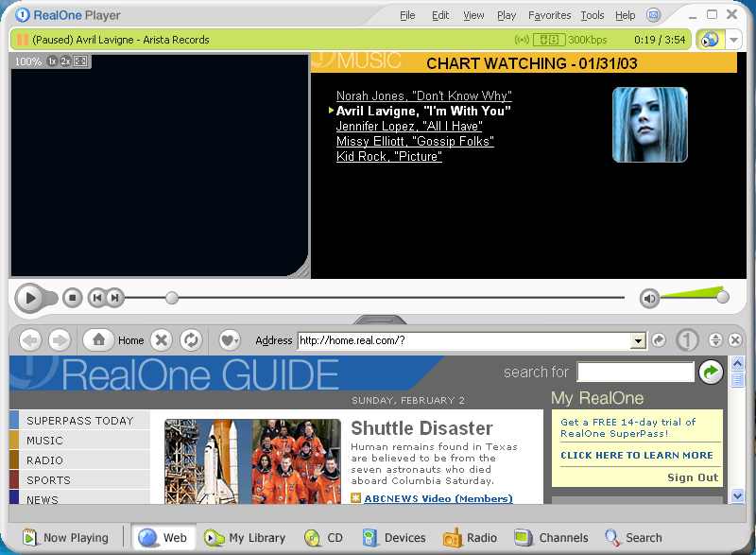The width and height of the screenshot is (756, 555).
Task: Set video to 1x size
Action: pos(52,61)
